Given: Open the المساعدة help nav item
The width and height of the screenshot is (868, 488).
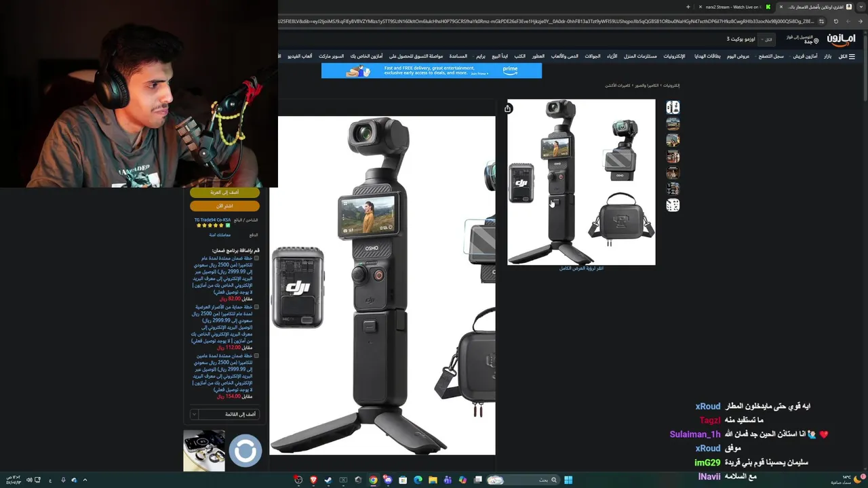Looking at the screenshot, I should tap(458, 56).
